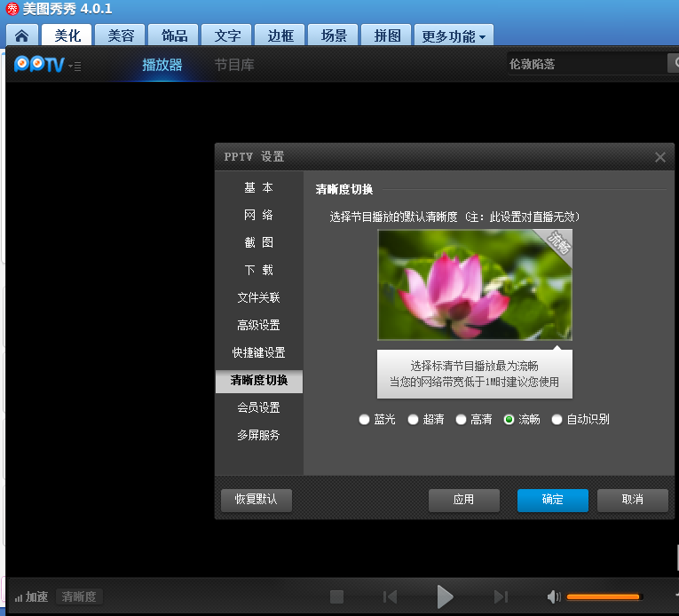Click the search field showing 伦敦陷落

(x=587, y=64)
